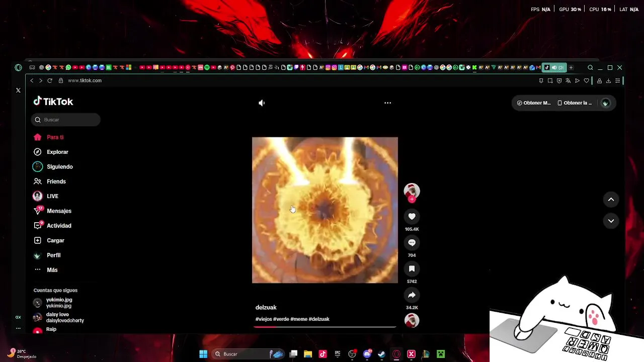Mute the TikTok video sound
This screenshot has width=644, height=362.
(x=262, y=103)
